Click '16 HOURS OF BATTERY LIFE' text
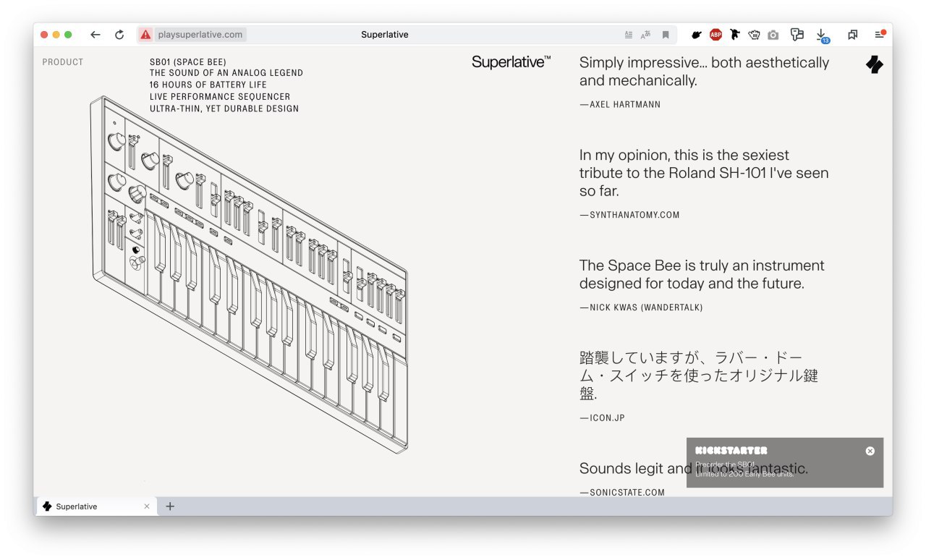This screenshot has width=926, height=560. click(208, 85)
